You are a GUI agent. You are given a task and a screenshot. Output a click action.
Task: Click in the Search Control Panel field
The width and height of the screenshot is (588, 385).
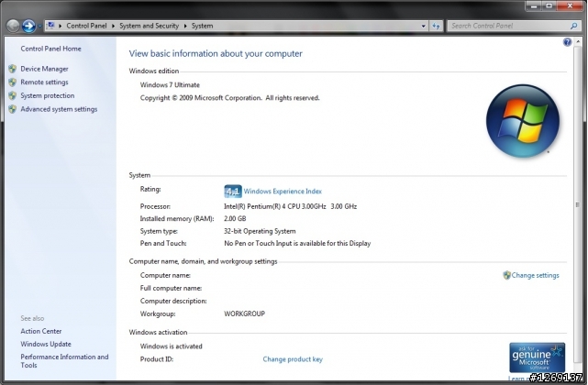point(510,26)
